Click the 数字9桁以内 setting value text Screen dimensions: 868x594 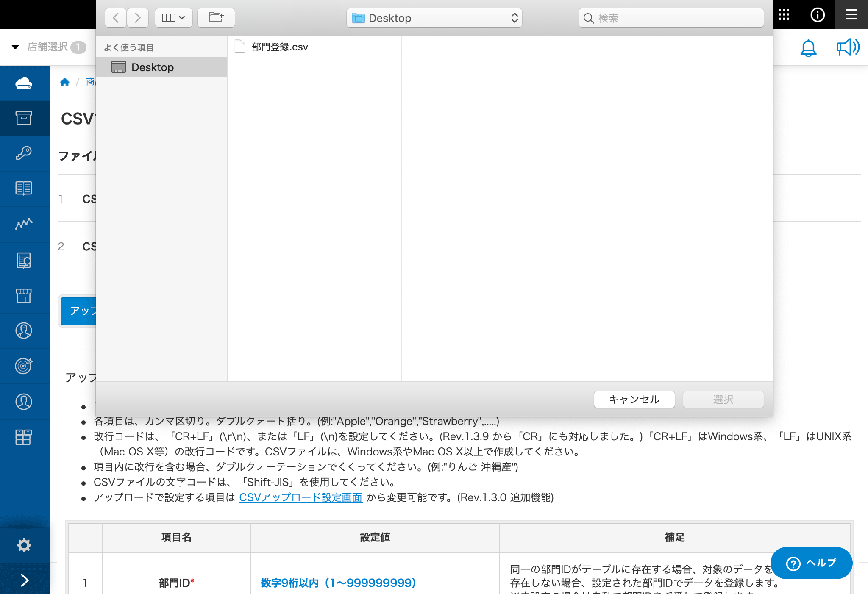click(338, 583)
